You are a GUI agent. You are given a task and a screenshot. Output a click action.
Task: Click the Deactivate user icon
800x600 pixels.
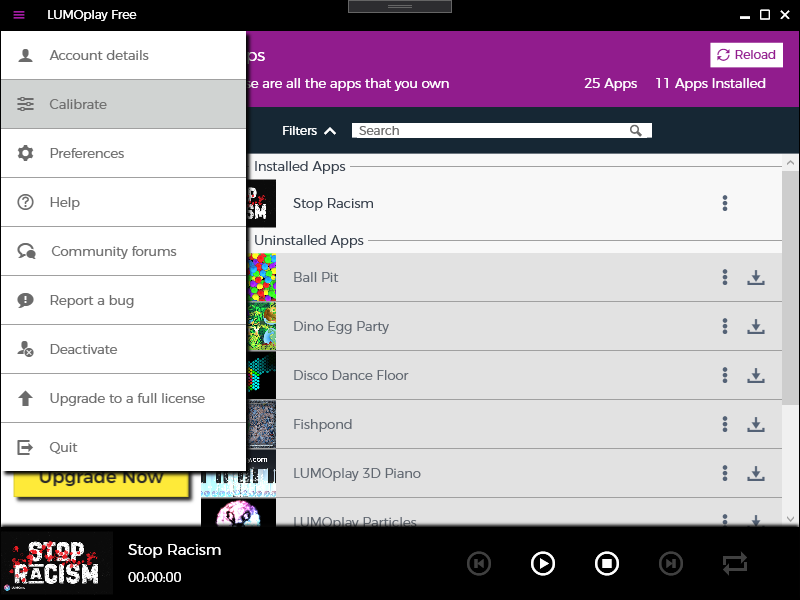(x=26, y=349)
